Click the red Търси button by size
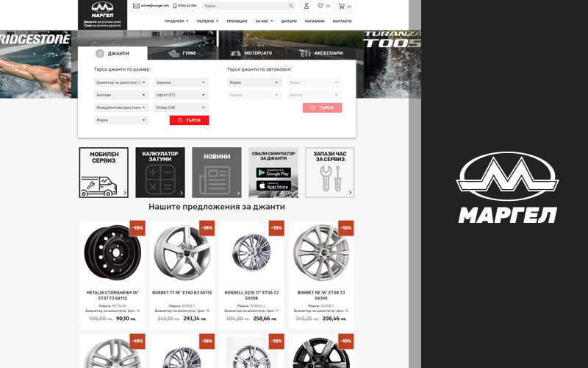This screenshot has height=368, width=588. [x=190, y=120]
